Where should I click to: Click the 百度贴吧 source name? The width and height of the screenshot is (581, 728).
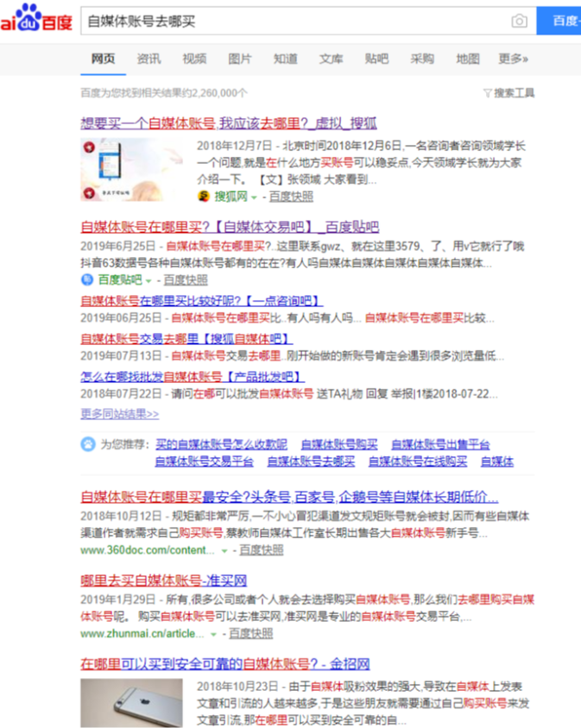(x=120, y=280)
